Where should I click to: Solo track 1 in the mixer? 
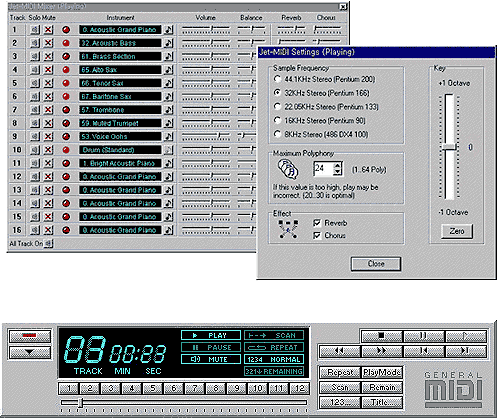(34, 30)
